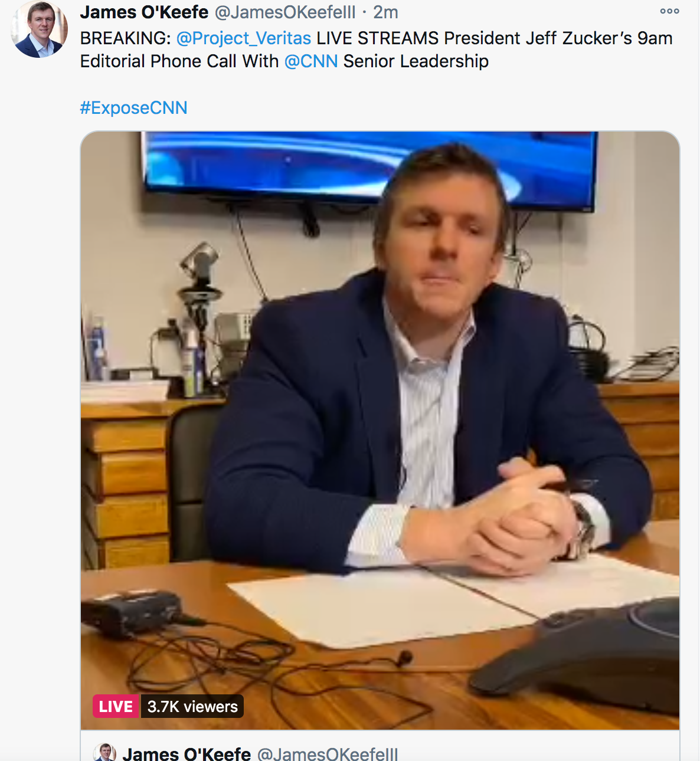
Task: Click the President Jeff Zucker's 9am text
Action: (x=558, y=38)
